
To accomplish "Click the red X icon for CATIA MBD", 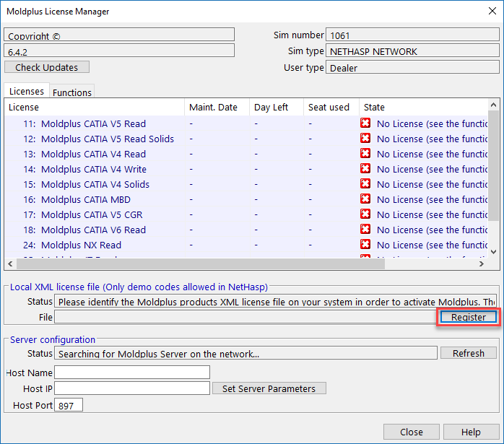I will (365, 199).
